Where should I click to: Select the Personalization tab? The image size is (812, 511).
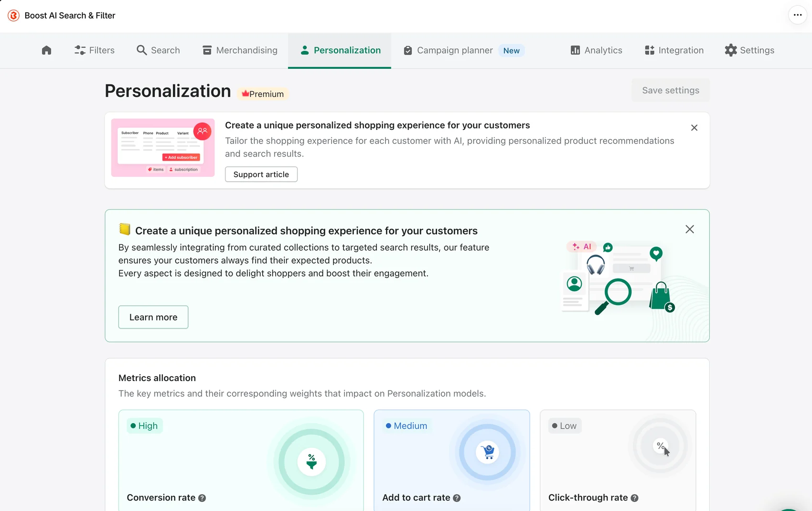tap(340, 50)
